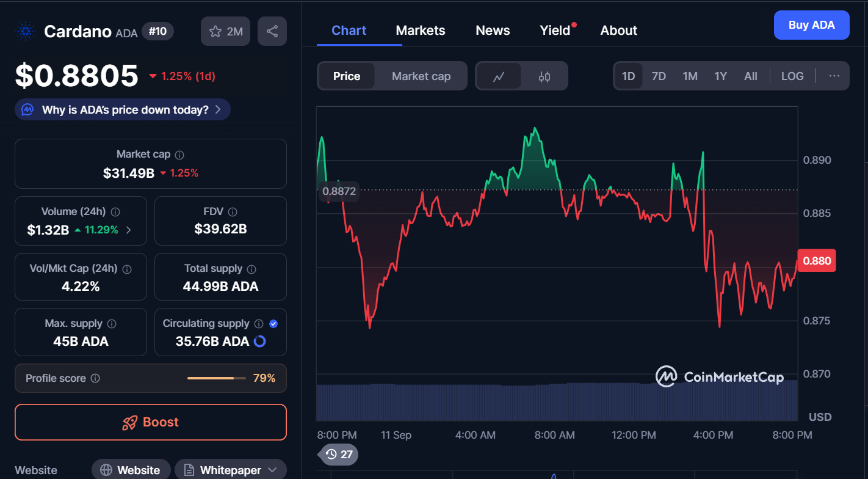Click the history clock 27 badge
This screenshot has width=868, height=479.
[339, 455]
